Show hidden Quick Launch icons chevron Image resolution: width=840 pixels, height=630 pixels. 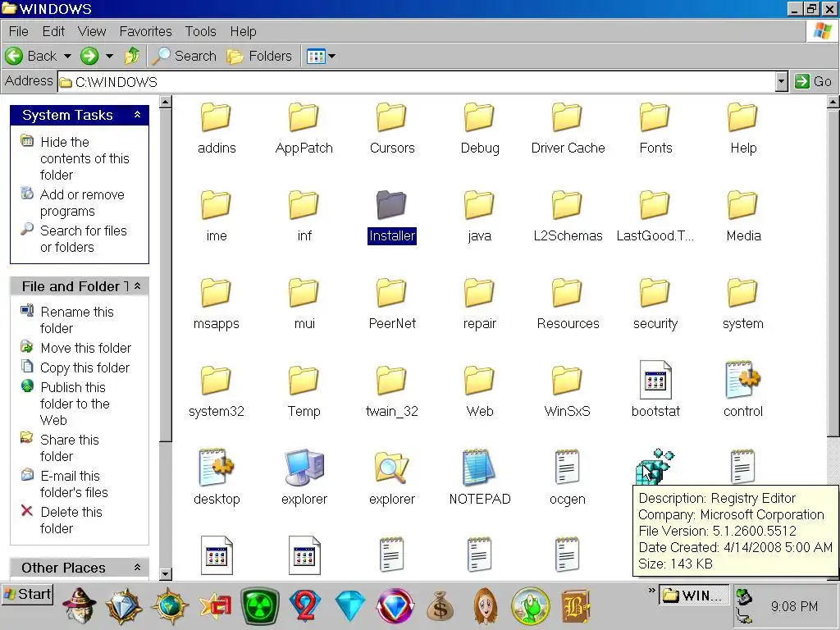pyautogui.click(x=651, y=591)
